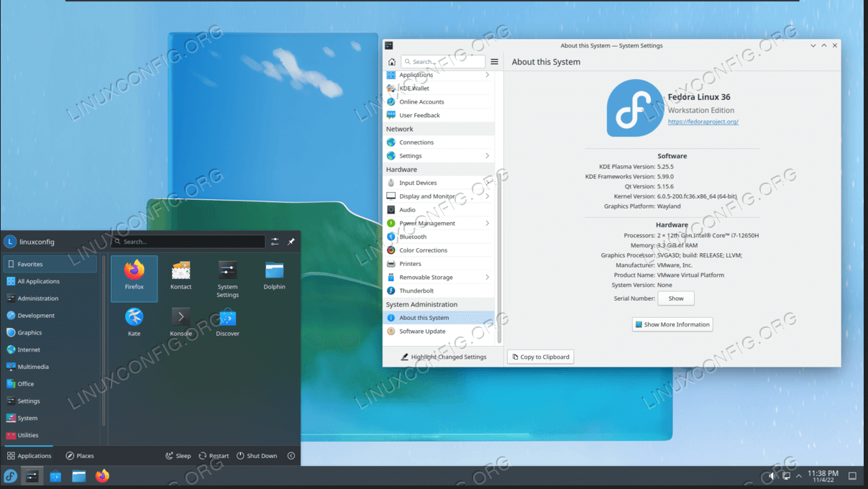The height and width of the screenshot is (489, 868).
Task: Go to System Settings home icon
Action: (392, 62)
